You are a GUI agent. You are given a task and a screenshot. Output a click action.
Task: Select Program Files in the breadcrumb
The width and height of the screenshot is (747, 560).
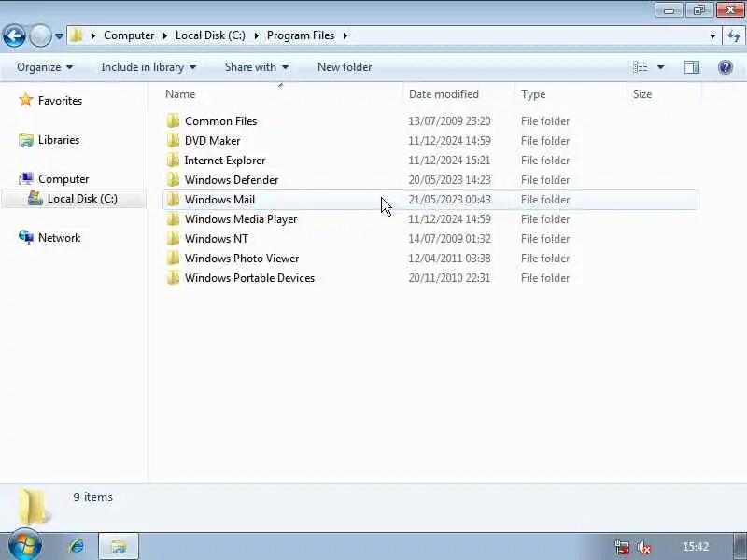click(x=301, y=35)
